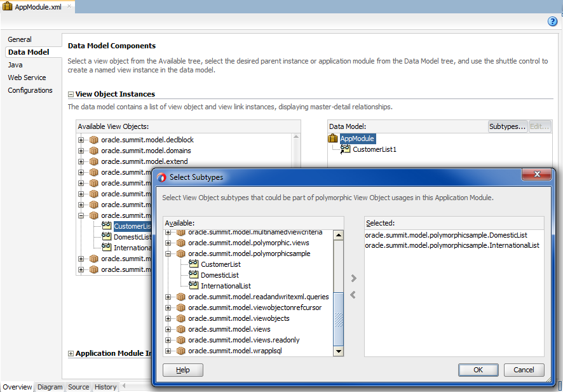Viewport: 563px width, 392px height.
Task: Open the Web Service page
Action: 27,78
